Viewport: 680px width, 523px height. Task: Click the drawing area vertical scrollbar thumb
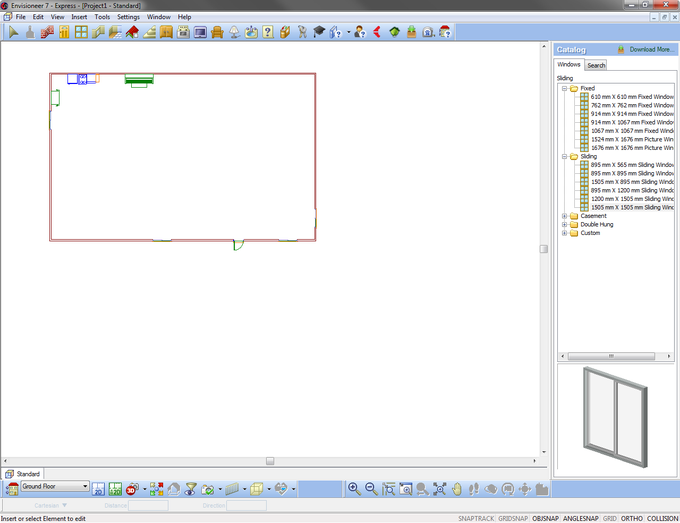click(543, 249)
